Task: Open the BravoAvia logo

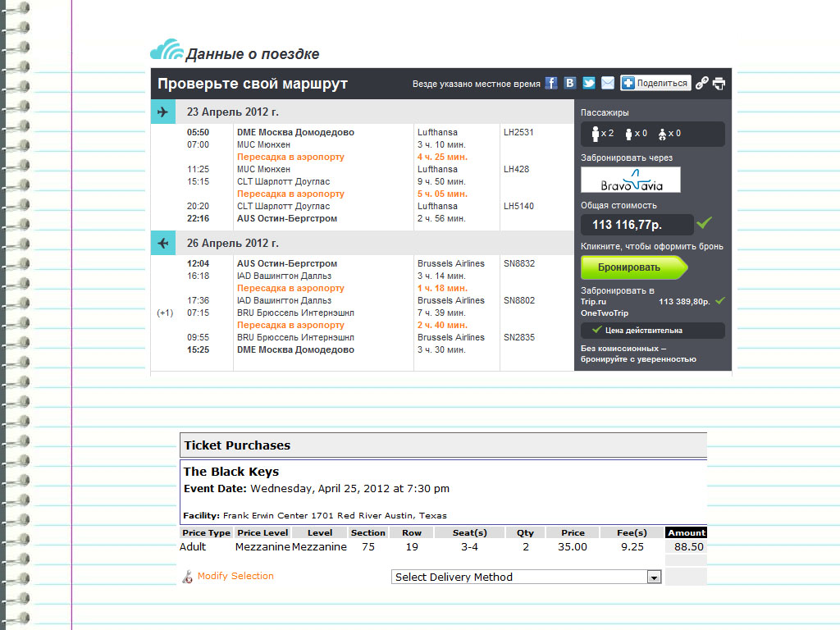Action: (x=631, y=180)
